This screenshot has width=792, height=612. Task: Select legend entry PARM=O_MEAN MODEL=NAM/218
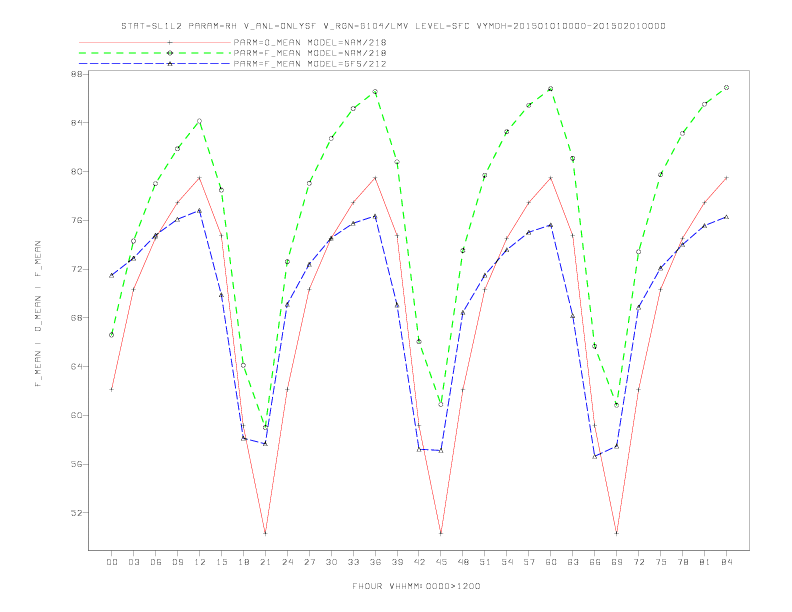point(310,42)
